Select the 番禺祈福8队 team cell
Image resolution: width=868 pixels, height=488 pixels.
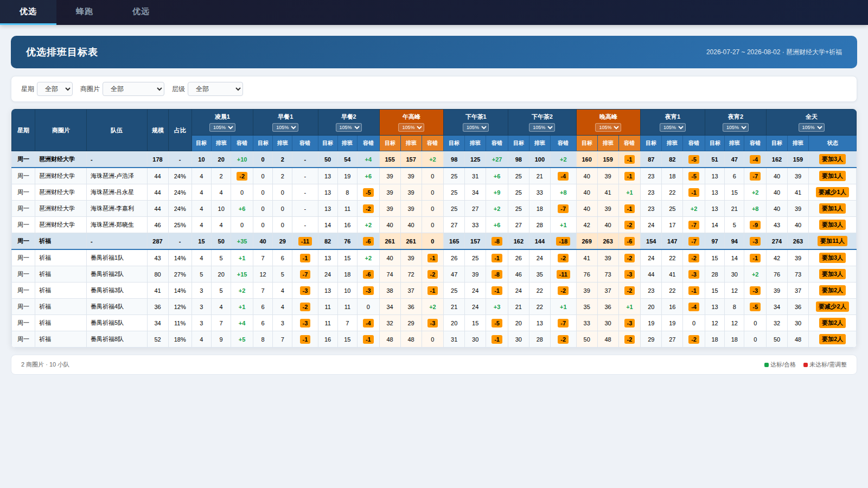click(x=117, y=339)
